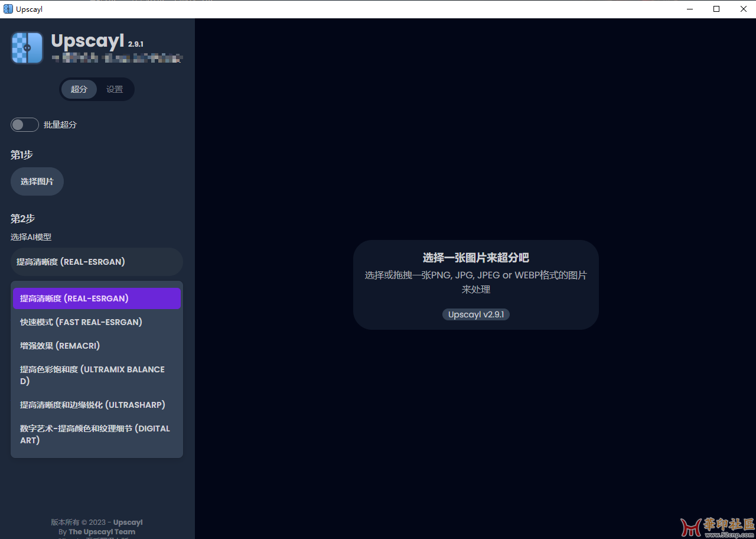Viewport: 756px width, 539px height.
Task: Minimize the Upscayl window
Action: point(689,9)
